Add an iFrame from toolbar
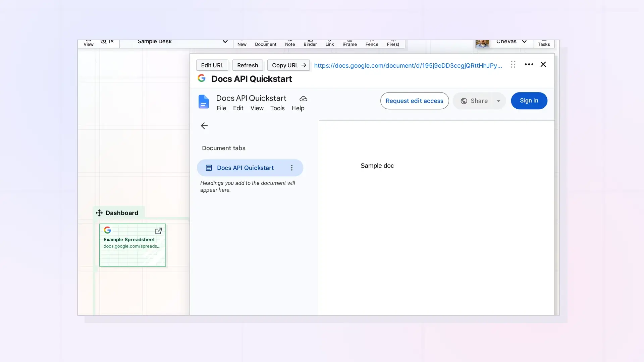 pyautogui.click(x=350, y=44)
